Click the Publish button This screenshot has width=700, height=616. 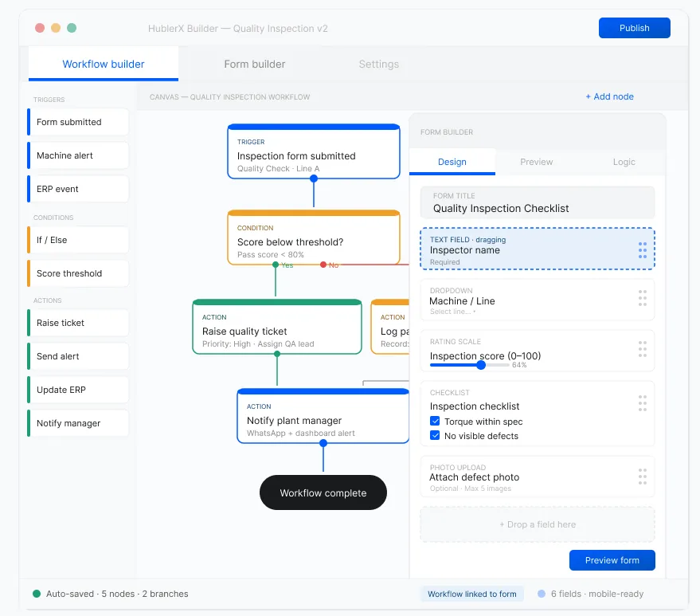635,28
